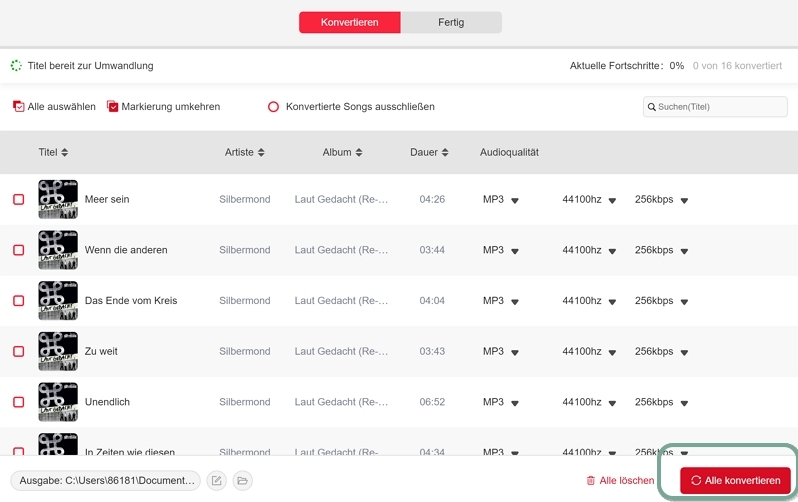
Task: Click album cover of Wenn die anderen
Action: coord(58,250)
